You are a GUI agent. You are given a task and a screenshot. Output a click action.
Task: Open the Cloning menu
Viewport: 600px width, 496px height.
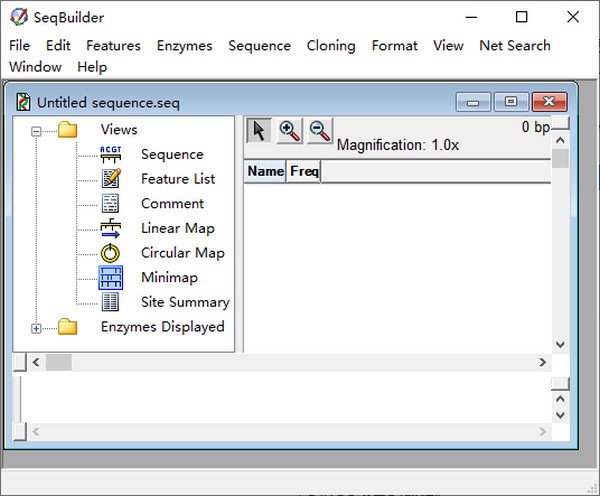[331, 46]
